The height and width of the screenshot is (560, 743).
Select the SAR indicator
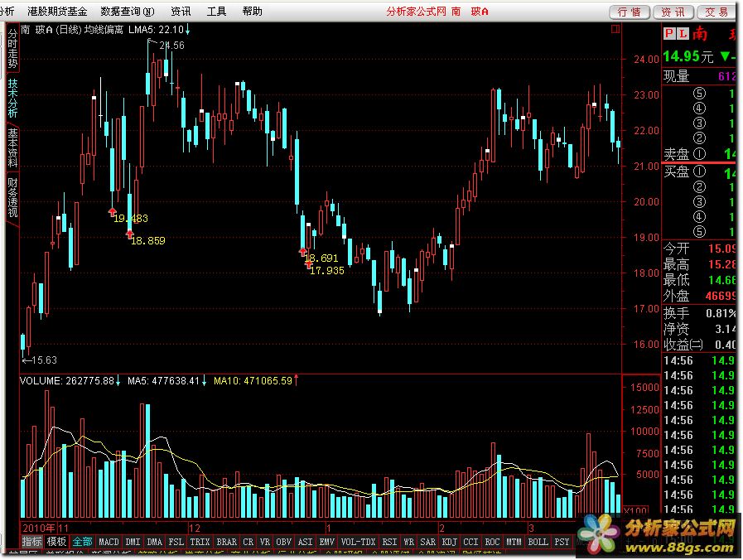pos(428,542)
